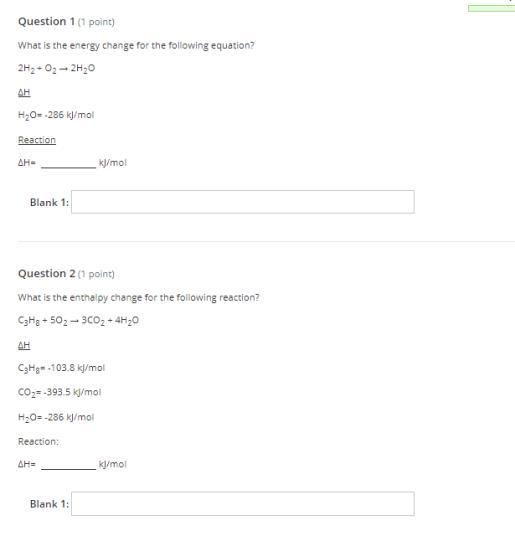This screenshot has height=536, width=515.
Task: Click the 'What is the enthalpy change' prompt
Action: click(138, 298)
